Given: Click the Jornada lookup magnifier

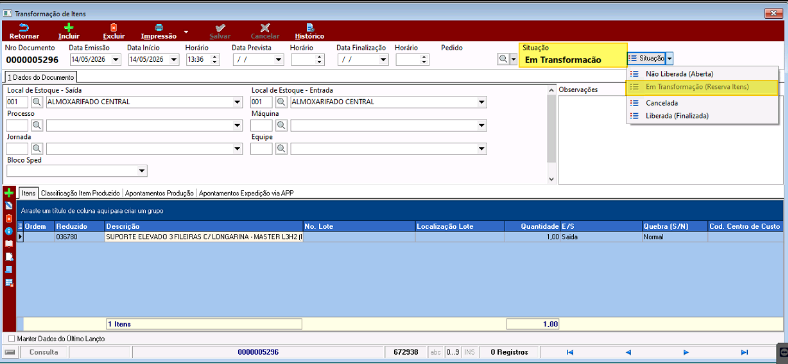Looking at the screenshot, I should 37,148.
